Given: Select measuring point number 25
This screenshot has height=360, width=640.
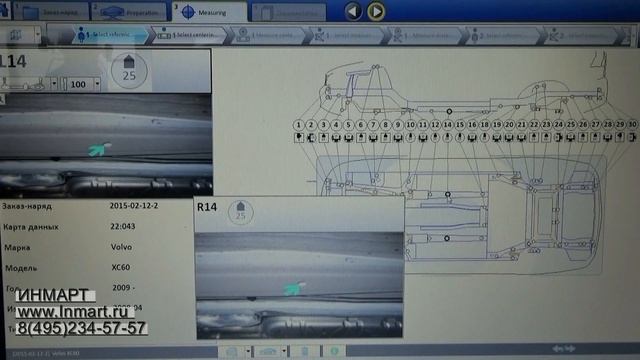Looking at the screenshot, I should (571, 125).
